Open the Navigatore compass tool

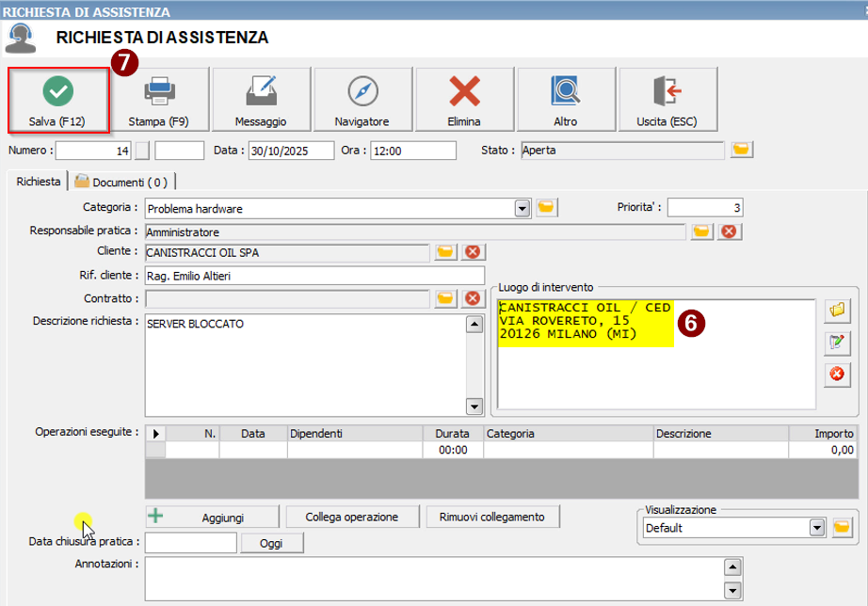[362, 100]
